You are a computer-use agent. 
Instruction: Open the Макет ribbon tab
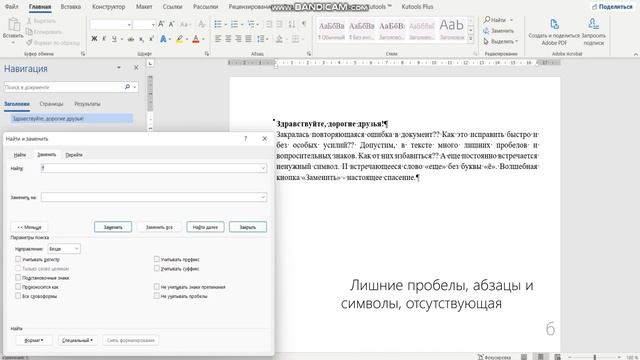coord(144,7)
